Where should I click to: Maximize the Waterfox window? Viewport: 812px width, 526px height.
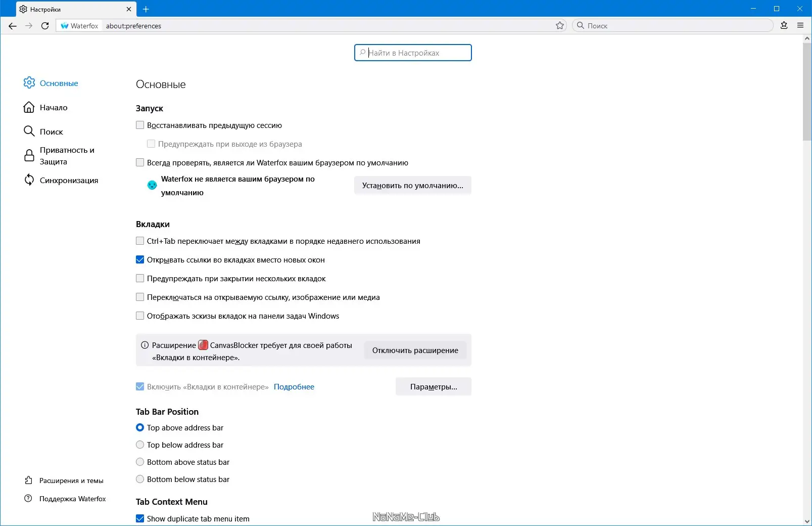pyautogui.click(x=777, y=9)
